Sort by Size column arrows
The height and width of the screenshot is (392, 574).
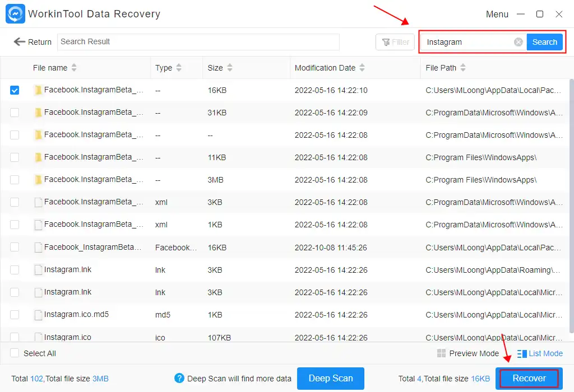(x=229, y=68)
